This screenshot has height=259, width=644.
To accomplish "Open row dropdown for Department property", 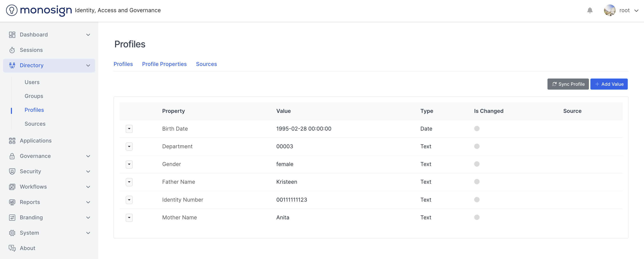I will pos(129,146).
